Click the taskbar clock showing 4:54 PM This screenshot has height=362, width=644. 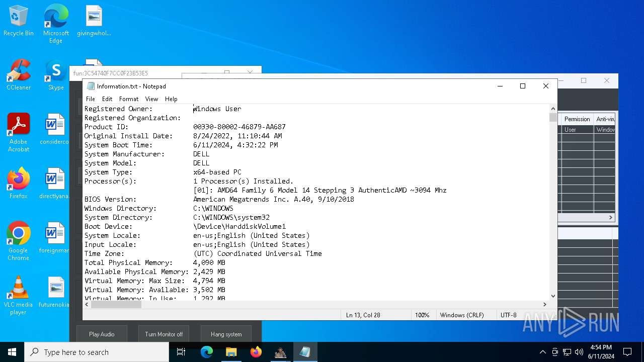click(601, 352)
